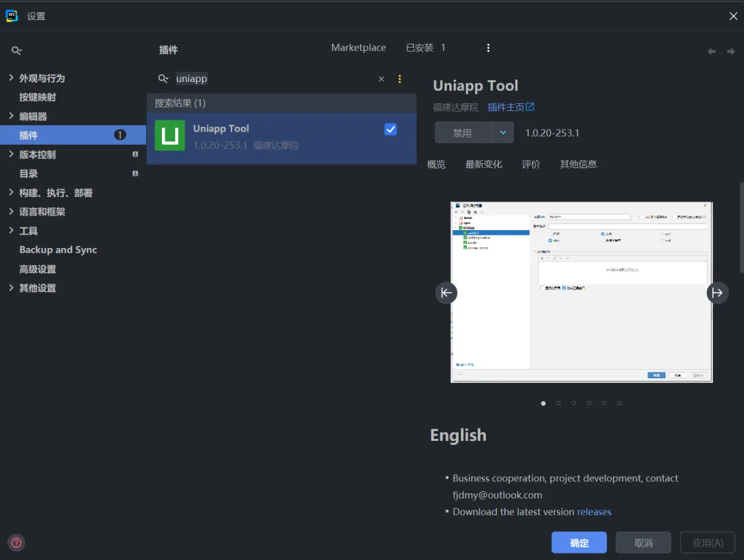Click the update badge on 插件
744x560 pixels.
click(120, 135)
